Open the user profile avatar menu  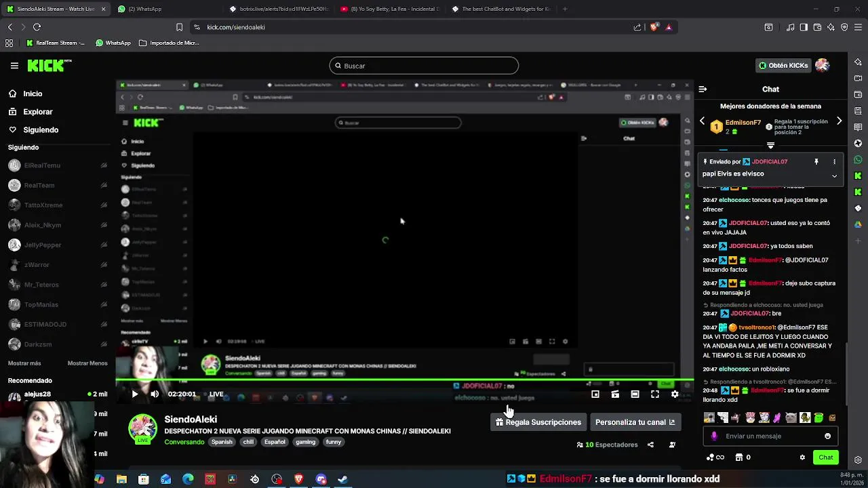(822, 65)
